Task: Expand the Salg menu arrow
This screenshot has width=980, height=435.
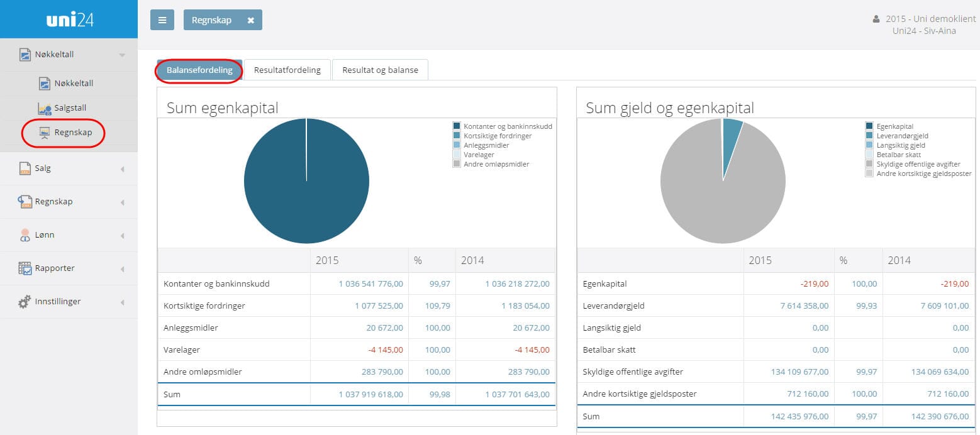Action: 122,169
